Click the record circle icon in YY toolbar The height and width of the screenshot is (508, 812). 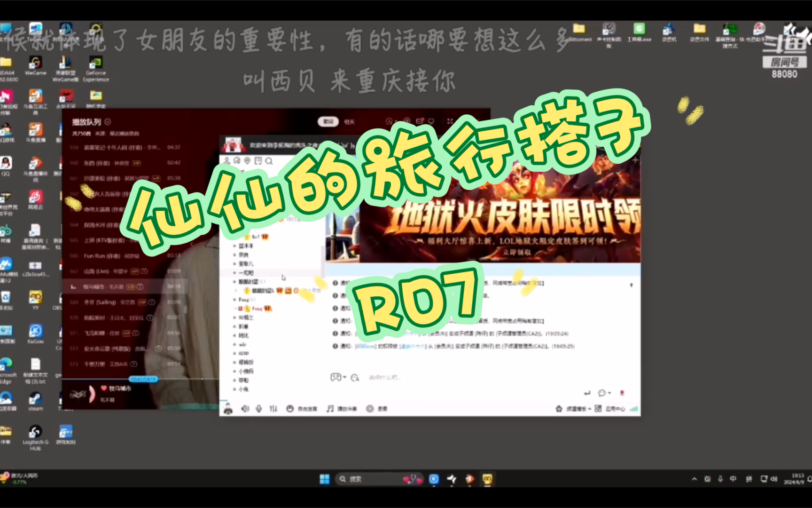[370, 409]
